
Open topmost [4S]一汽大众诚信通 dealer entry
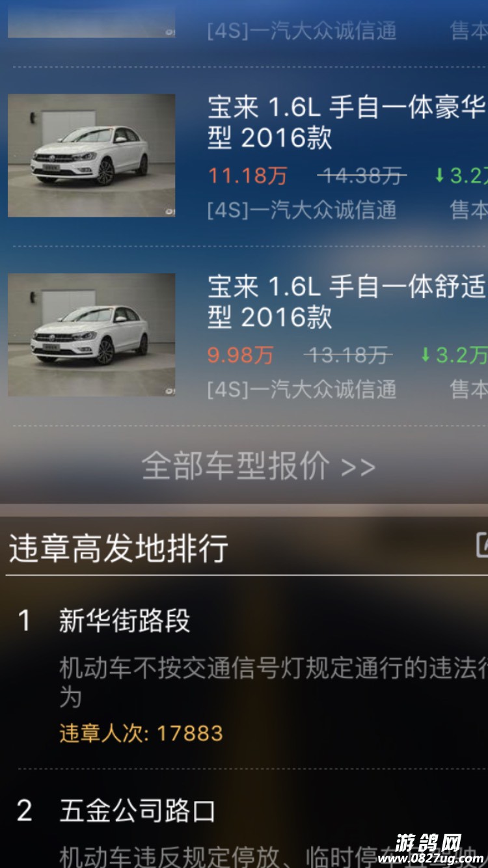302,31
